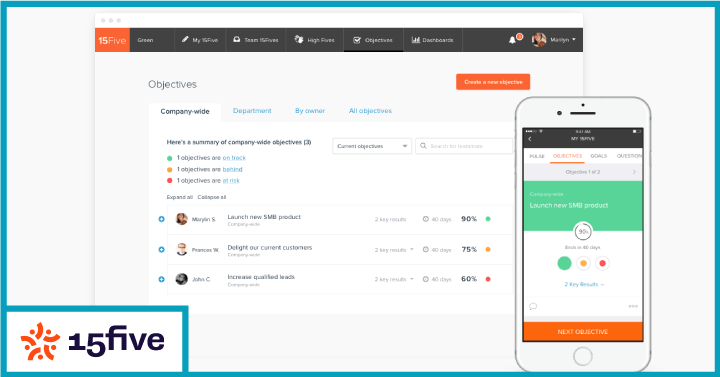The height and width of the screenshot is (377, 720).
Task: Expand the Launch new SMB product row
Action: tap(162, 219)
